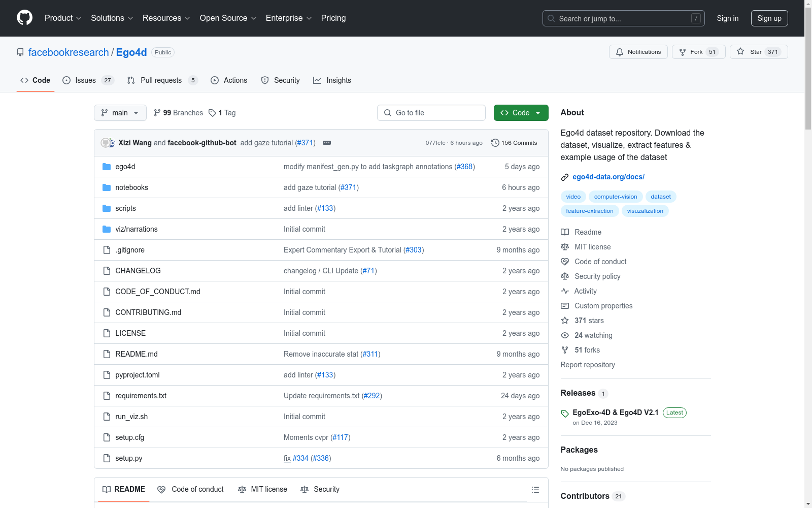Open the Pull requests tab
Screen dimensions: 812x508
[162, 80]
